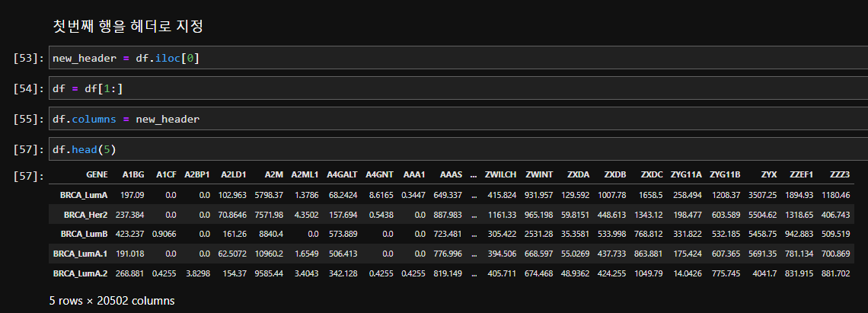Image resolution: width=868 pixels, height=313 pixels.
Task: Click the new_header = df.iloc[0] code cell
Action: click(x=458, y=58)
